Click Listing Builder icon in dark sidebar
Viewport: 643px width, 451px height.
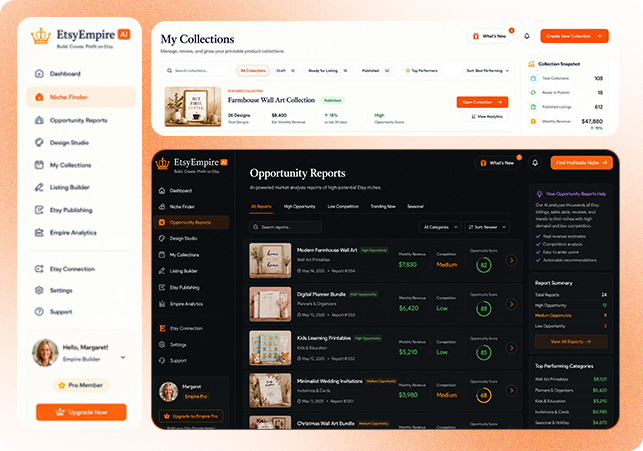click(x=162, y=271)
